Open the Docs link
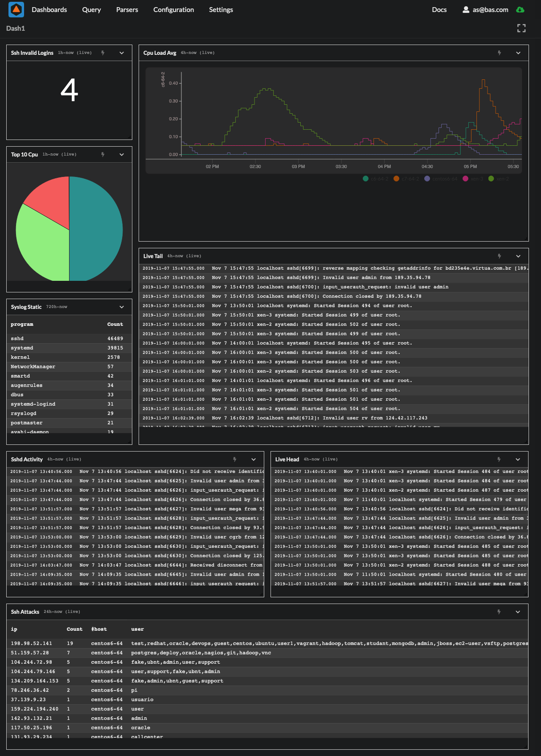541x756 pixels. (439, 10)
